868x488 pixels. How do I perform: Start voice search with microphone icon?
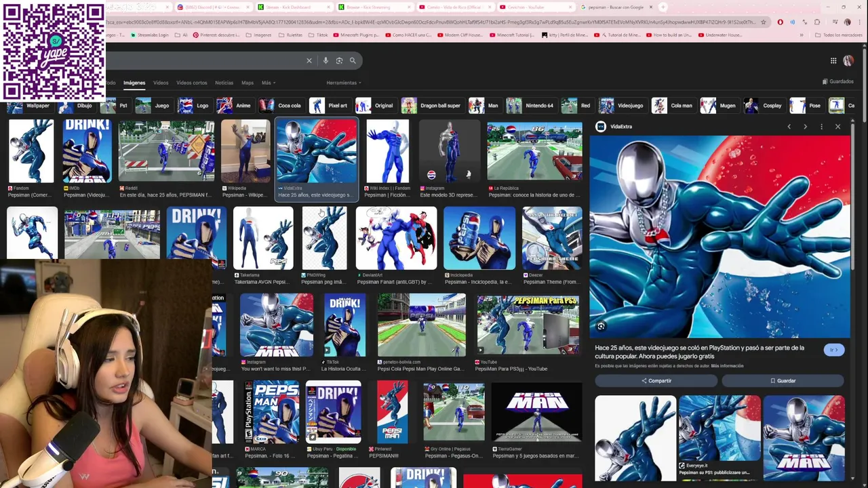(x=325, y=60)
